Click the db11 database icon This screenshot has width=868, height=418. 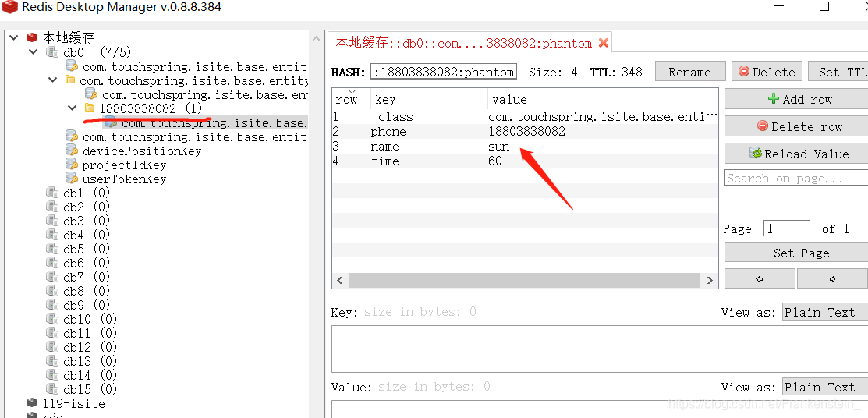click(x=52, y=333)
